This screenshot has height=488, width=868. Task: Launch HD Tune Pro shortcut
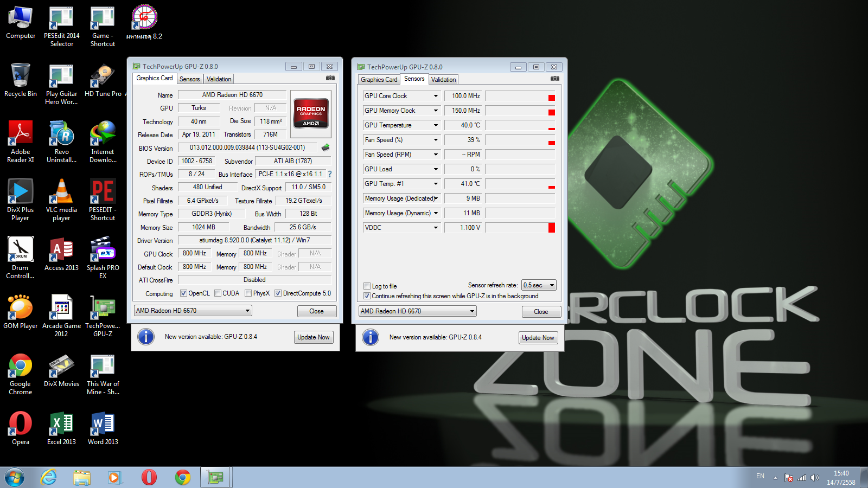tap(103, 80)
